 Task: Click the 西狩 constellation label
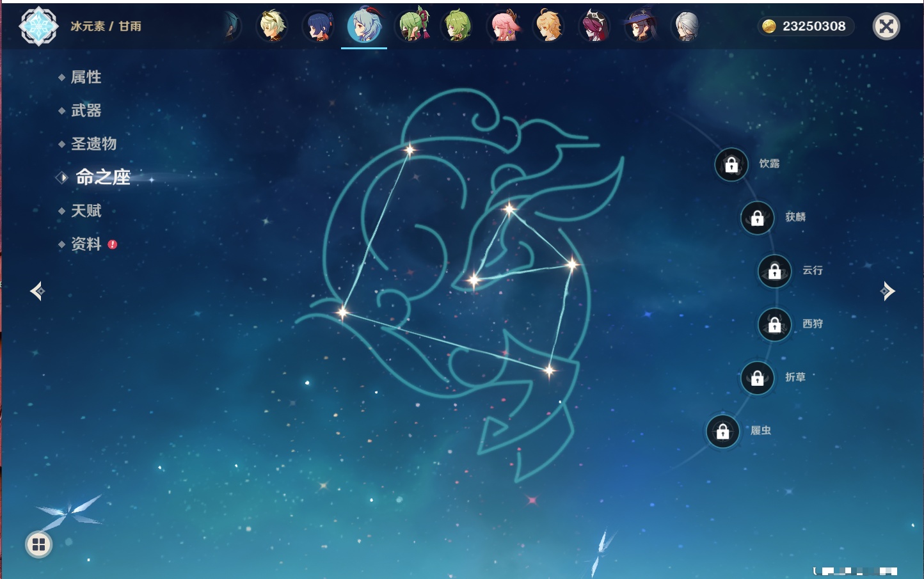click(x=813, y=324)
